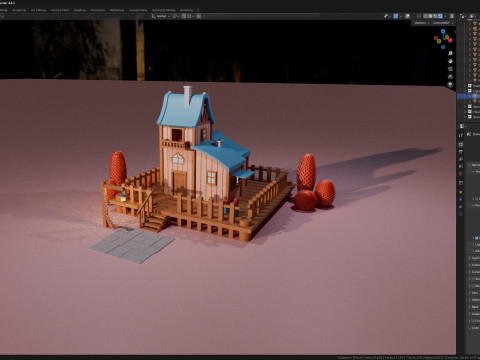Expand the Bake panel in render properties
480x360 pixels.
click(x=473, y=307)
